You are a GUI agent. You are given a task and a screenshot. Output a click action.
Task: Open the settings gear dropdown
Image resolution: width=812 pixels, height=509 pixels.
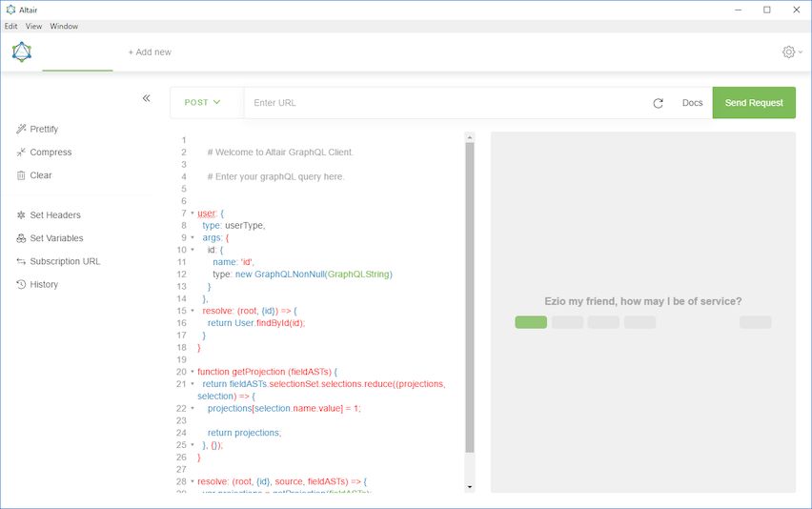792,52
